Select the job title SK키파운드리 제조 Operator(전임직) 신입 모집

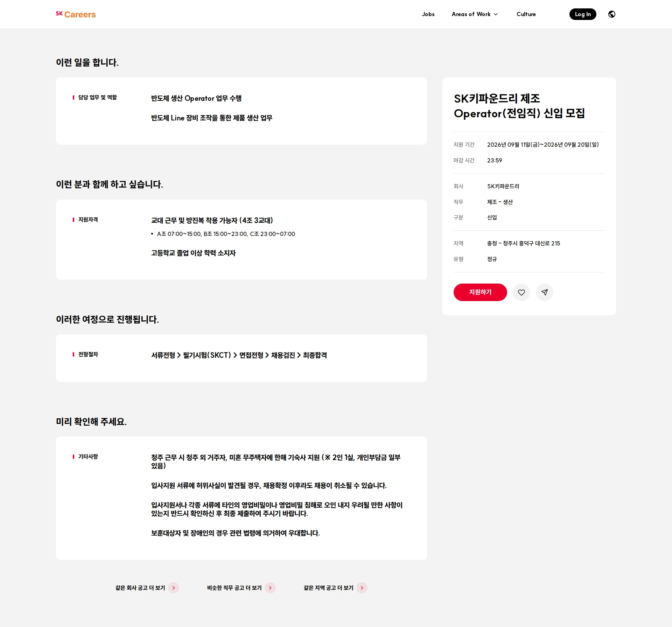tap(519, 106)
